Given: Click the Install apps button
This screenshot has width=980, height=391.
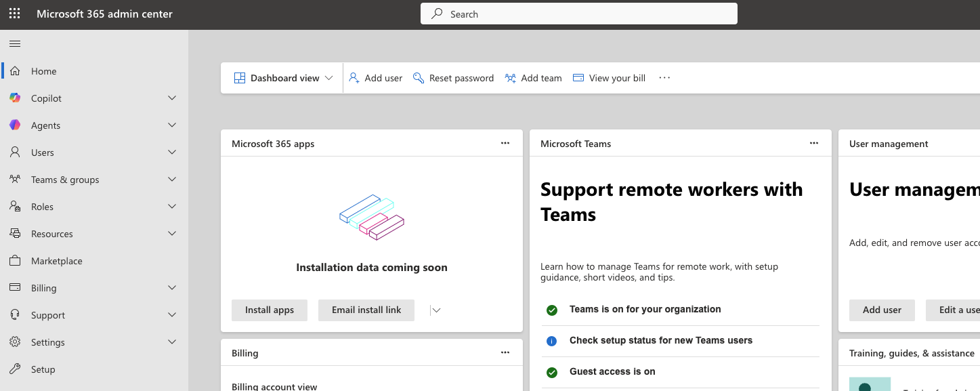Looking at the screenshot, I should point(269,310).
